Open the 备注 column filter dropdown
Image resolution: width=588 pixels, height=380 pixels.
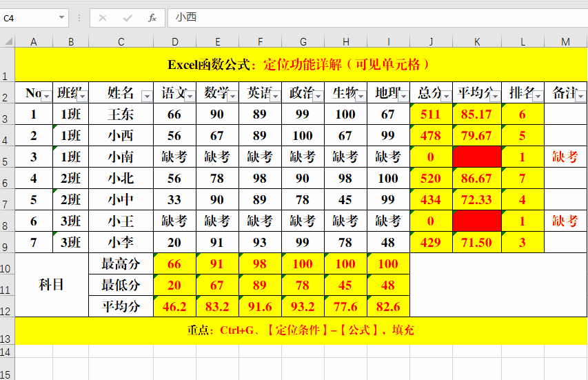coord(580,96)
